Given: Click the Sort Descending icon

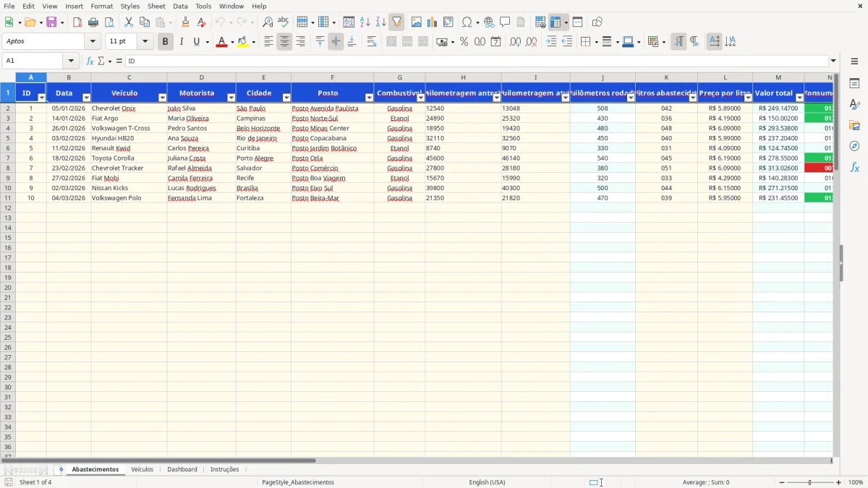Looking at the screenshot, I should point(380,22).
